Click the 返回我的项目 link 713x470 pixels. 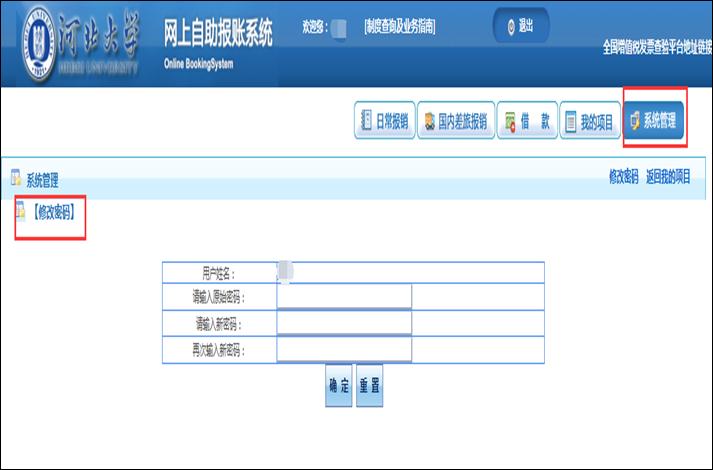[x=668, y=177]
